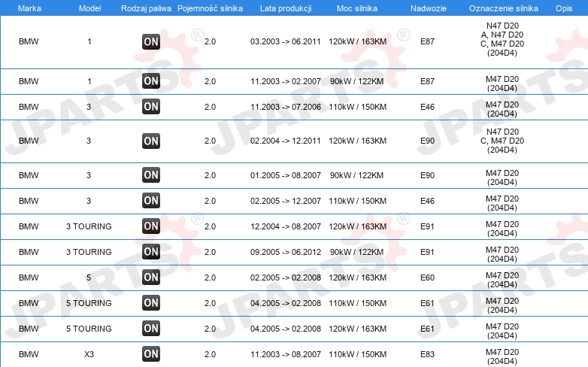Click the Model column header

pos(89,8)
